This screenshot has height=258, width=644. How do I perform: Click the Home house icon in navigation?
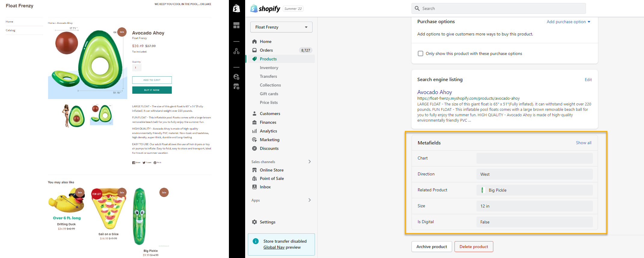tap(254, 41)
